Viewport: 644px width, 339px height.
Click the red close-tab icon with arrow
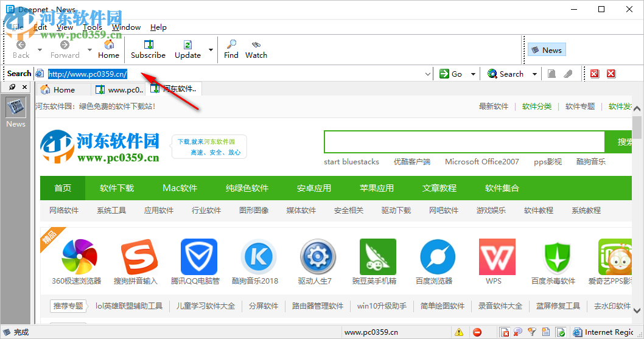[x=594, y=74]
